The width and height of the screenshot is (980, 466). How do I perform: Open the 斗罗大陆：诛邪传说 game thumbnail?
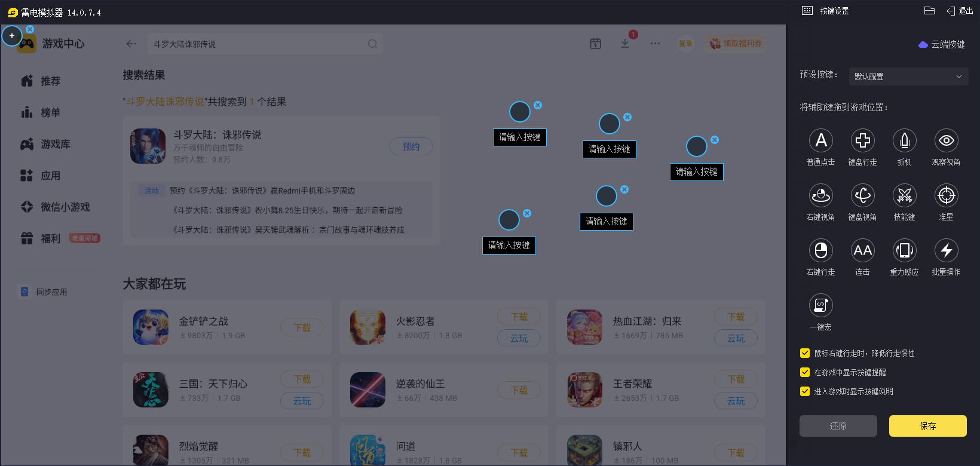(x=148, y=146)
